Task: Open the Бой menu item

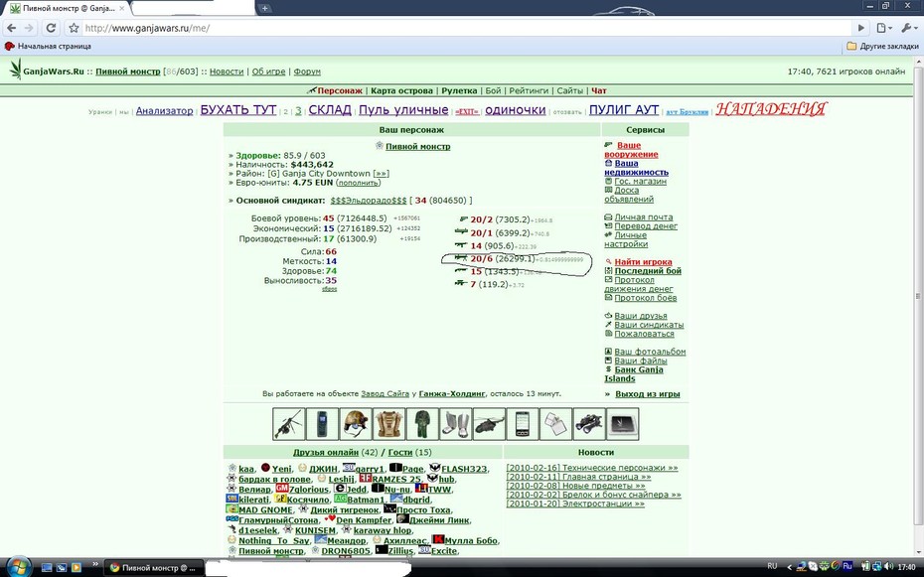Action: click(x=493, y=90)
